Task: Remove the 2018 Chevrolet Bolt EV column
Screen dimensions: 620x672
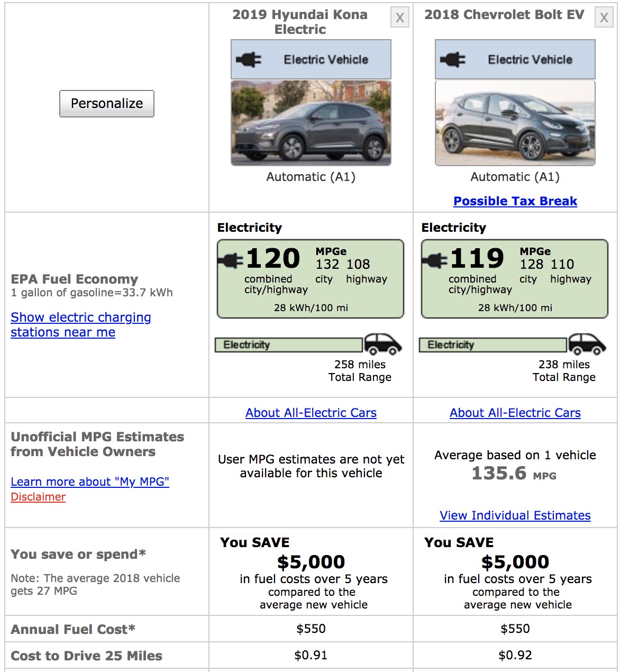Action: pyautogui.click(x=604, y=18)
